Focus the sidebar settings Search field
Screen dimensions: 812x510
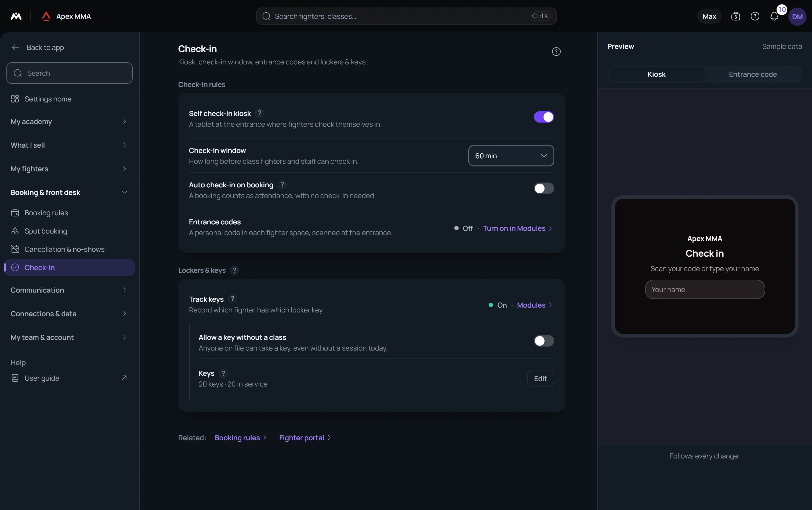[70, 73]
